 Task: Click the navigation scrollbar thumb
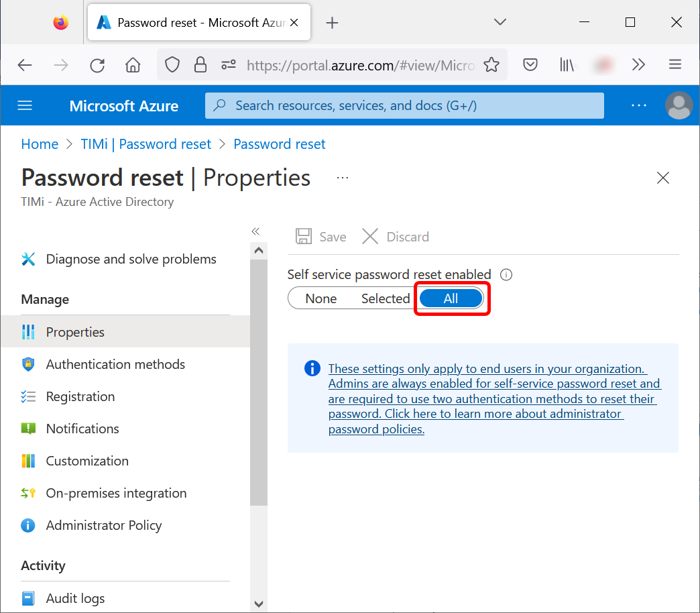[259, 382]
